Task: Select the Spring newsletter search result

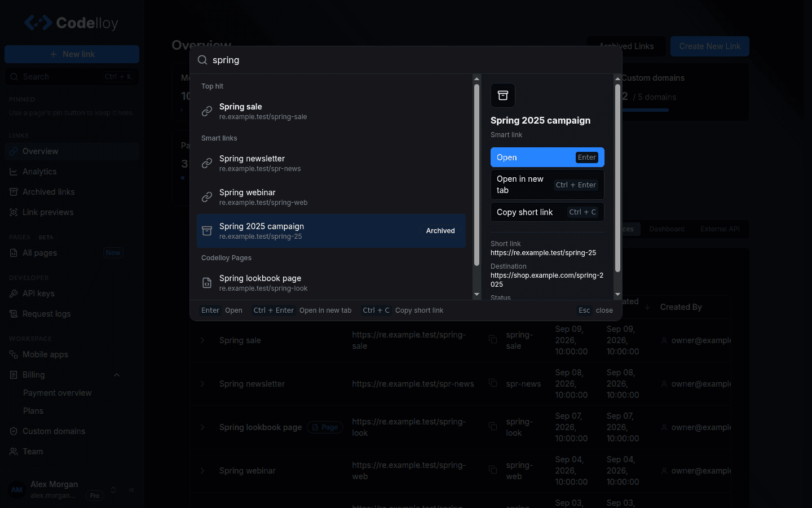Action: (331, 163)
